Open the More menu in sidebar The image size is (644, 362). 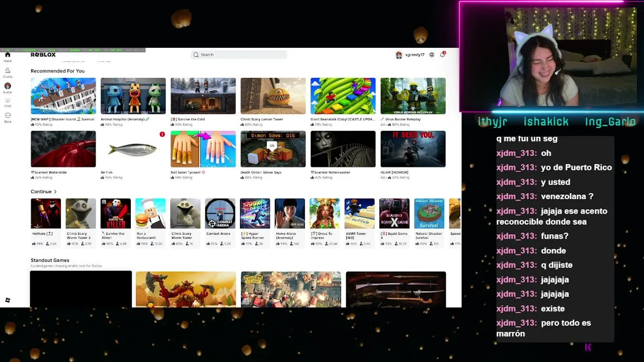coord(8,118)
